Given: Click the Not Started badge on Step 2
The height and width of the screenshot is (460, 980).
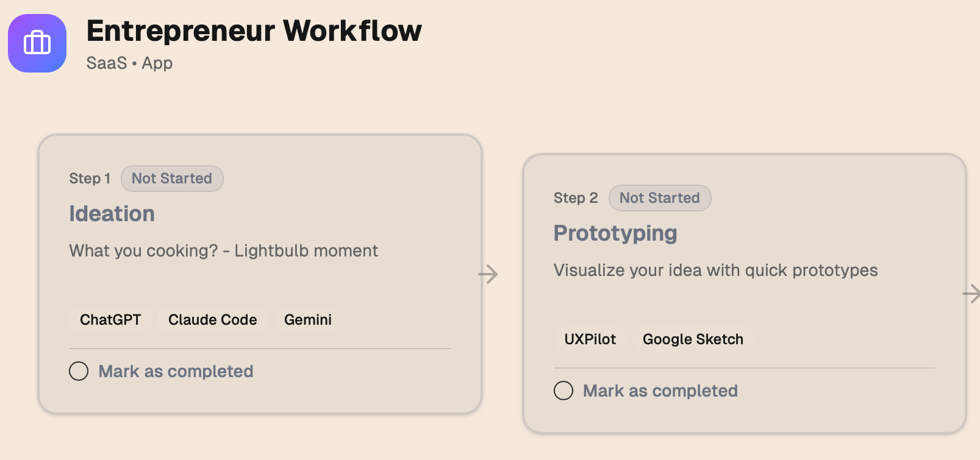Looking at the screenshot, I should 660,198.
